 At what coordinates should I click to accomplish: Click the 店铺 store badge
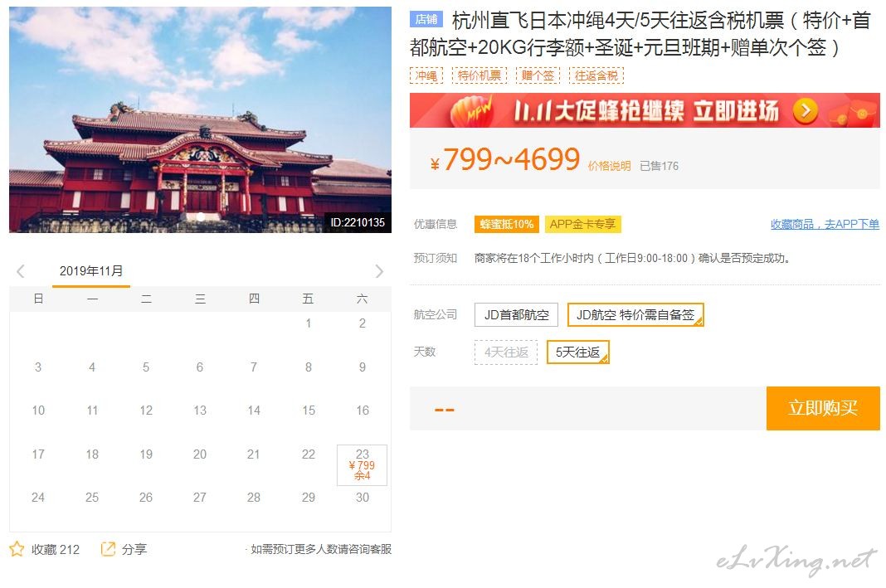(x=426, y=20)
